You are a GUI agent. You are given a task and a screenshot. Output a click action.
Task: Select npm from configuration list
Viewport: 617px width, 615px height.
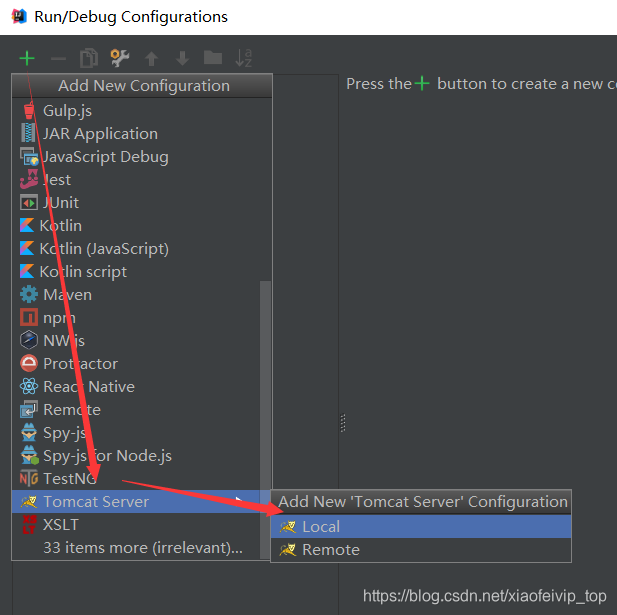pyautogui.click(x=136, y=318)
